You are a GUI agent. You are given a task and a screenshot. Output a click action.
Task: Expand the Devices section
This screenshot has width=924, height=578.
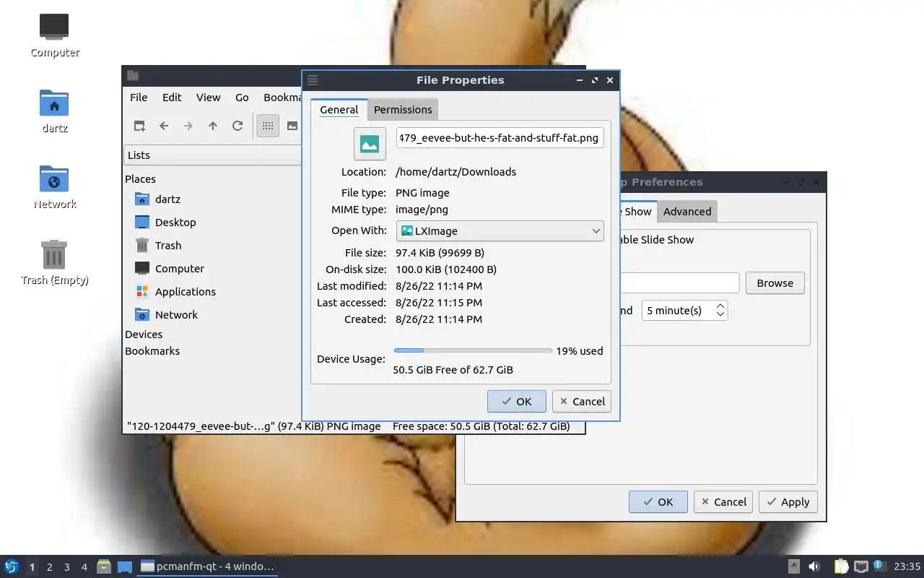coord(144,335)
